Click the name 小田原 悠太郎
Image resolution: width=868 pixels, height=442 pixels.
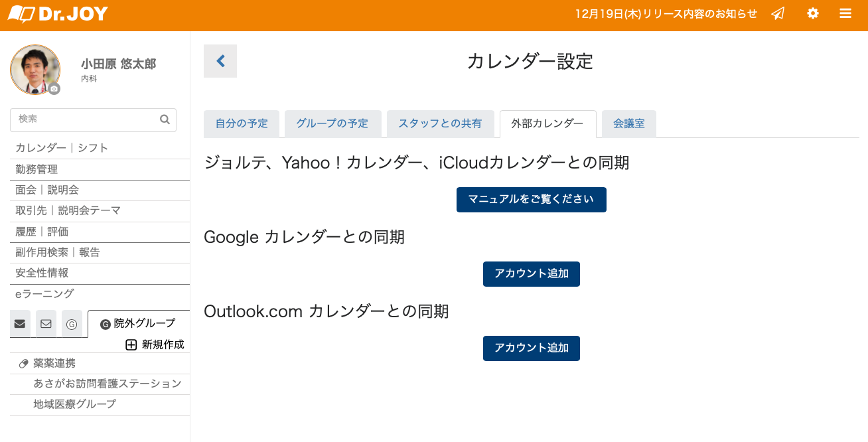point(118,64)
